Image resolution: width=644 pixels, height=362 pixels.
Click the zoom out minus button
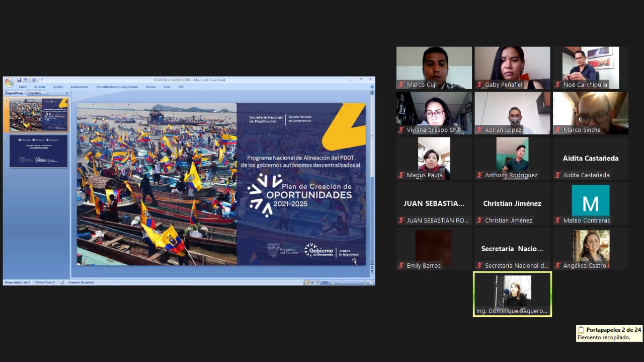pyautogui.click(x=333, y=282)
